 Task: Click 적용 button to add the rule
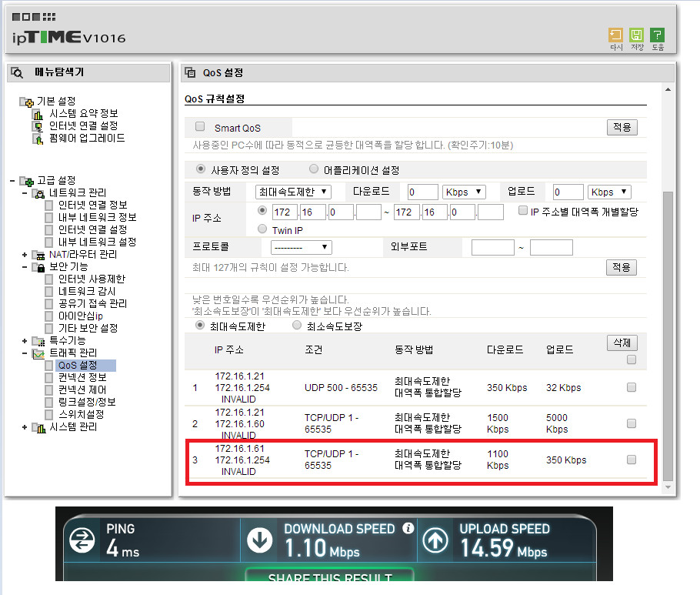click(622, 268)
